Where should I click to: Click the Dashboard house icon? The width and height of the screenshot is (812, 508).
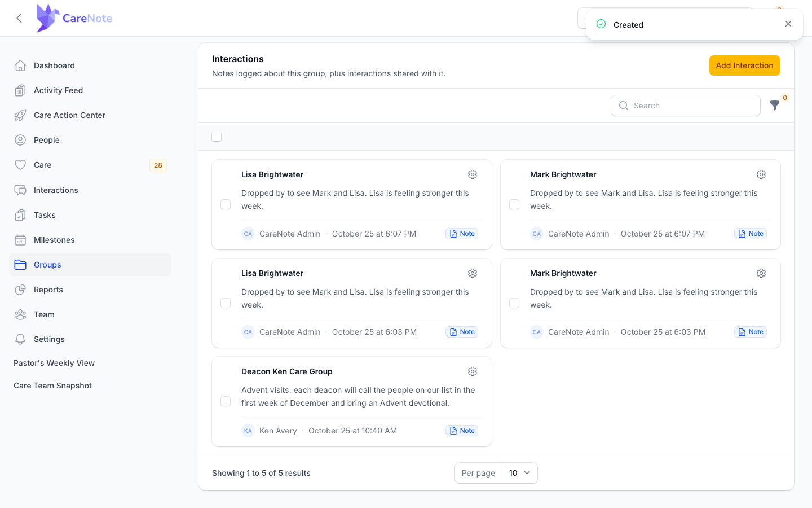pyautogui.click(x=20, y=65)
